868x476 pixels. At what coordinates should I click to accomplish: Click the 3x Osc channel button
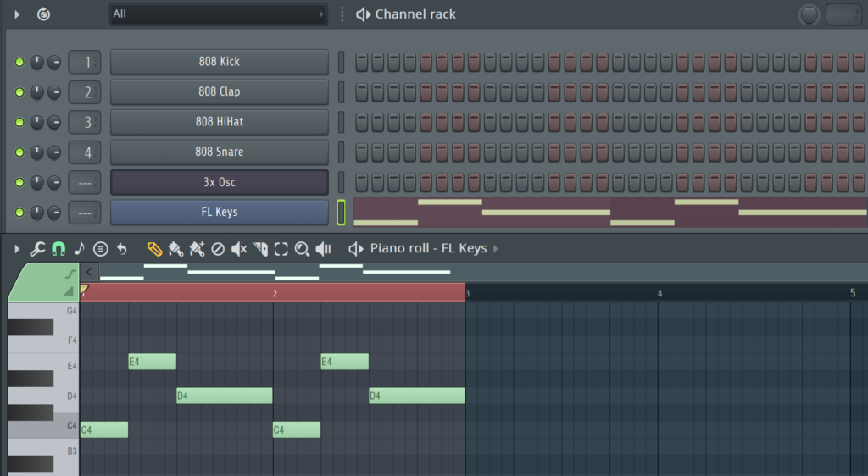[x=219, y=182]
